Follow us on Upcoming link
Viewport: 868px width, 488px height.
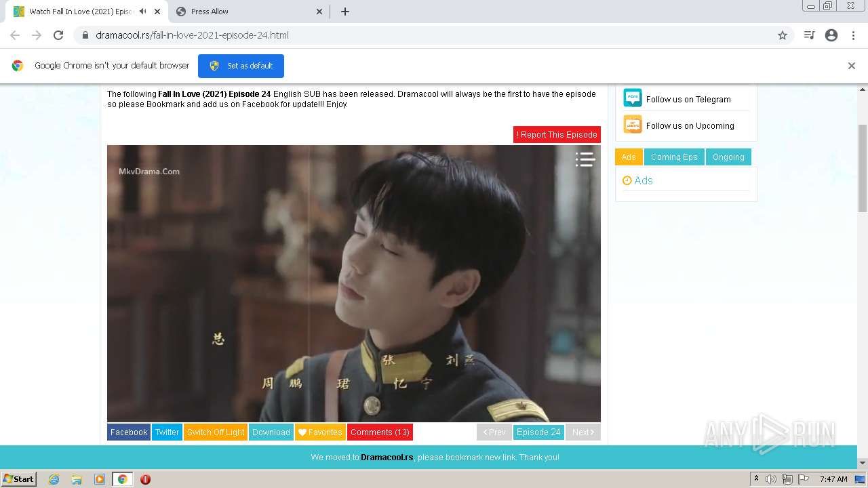tap(690, 125)
